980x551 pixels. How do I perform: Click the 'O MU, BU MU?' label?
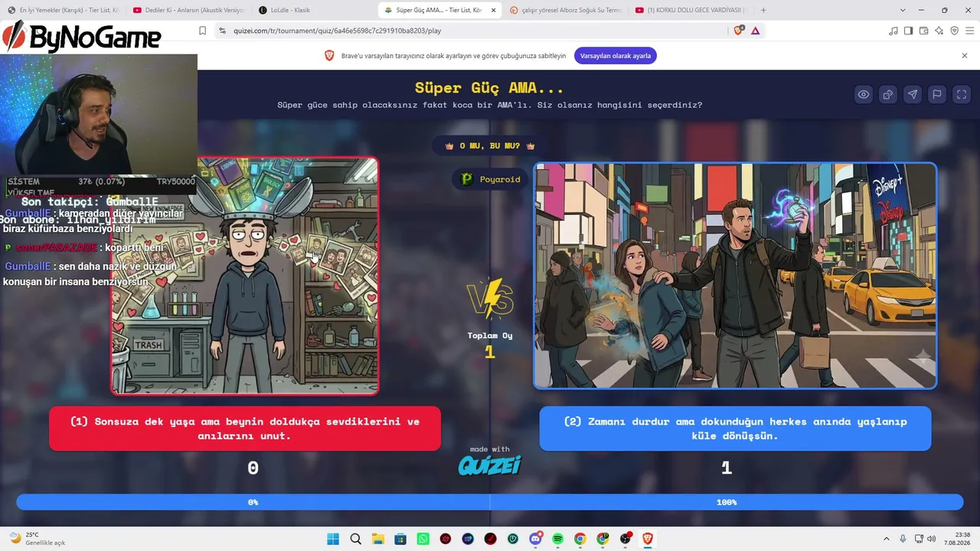coord(490,145)
